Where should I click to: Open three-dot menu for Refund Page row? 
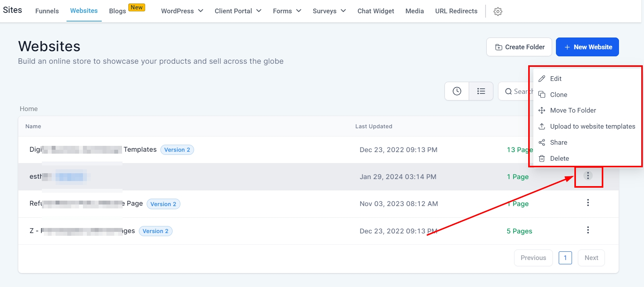(588, 203)
